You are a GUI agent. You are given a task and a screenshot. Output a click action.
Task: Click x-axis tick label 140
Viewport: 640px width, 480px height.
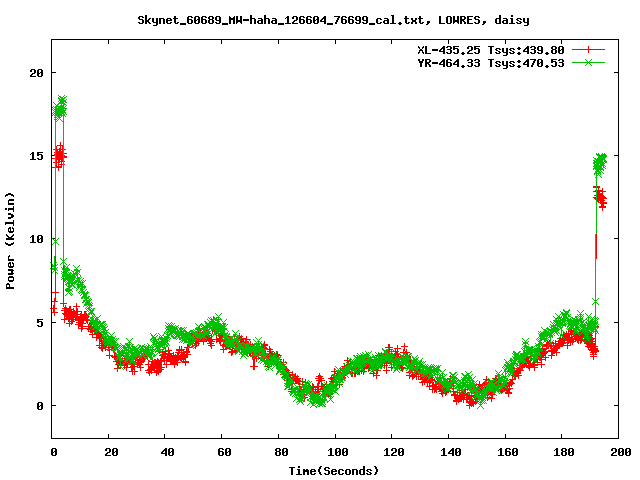(451, 452)
